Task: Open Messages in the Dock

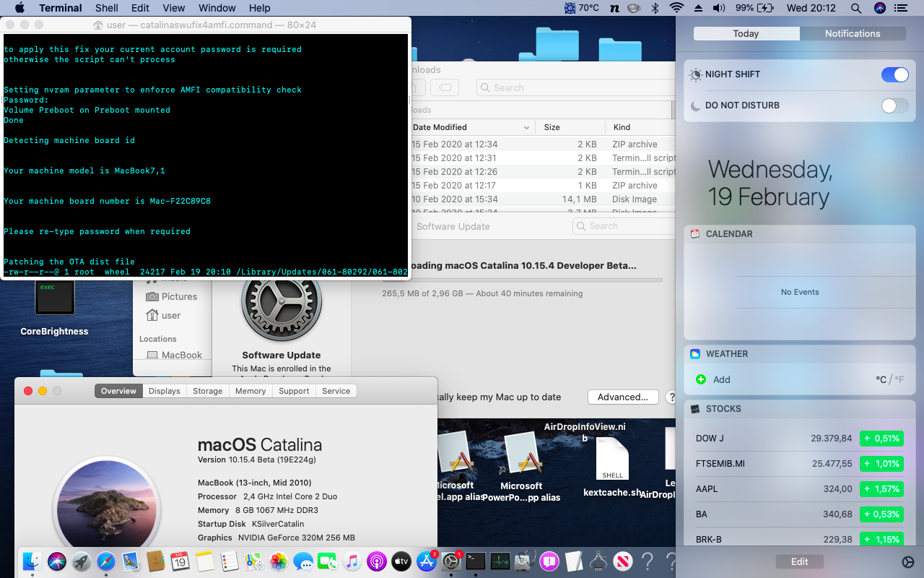Action: coord(303,561)
